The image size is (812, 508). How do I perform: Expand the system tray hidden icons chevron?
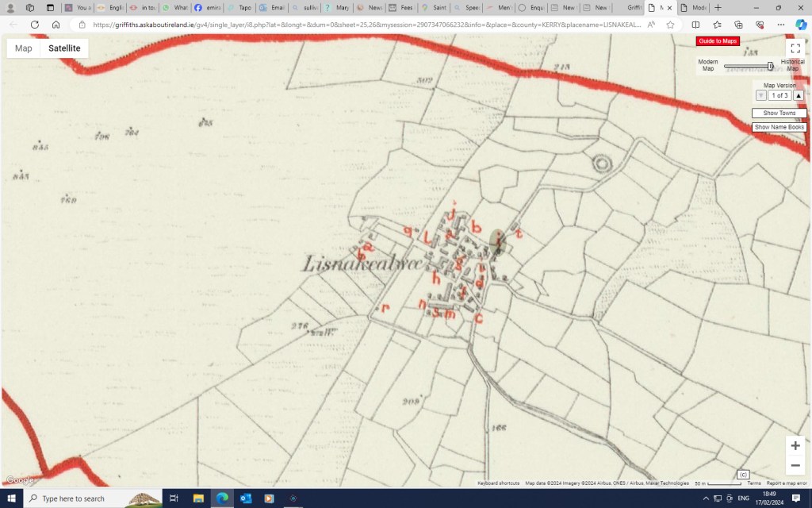(706, 498)
